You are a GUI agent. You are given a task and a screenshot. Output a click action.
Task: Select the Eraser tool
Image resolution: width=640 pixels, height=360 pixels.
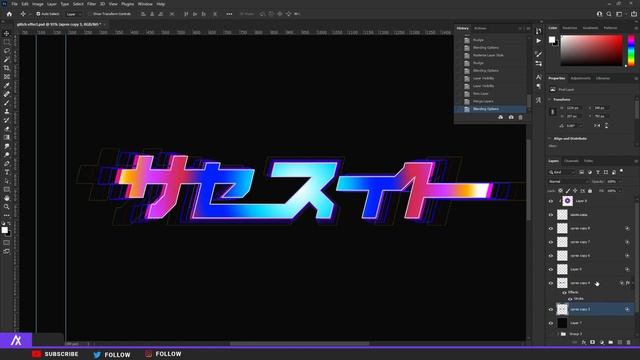[x=7, y=129]
